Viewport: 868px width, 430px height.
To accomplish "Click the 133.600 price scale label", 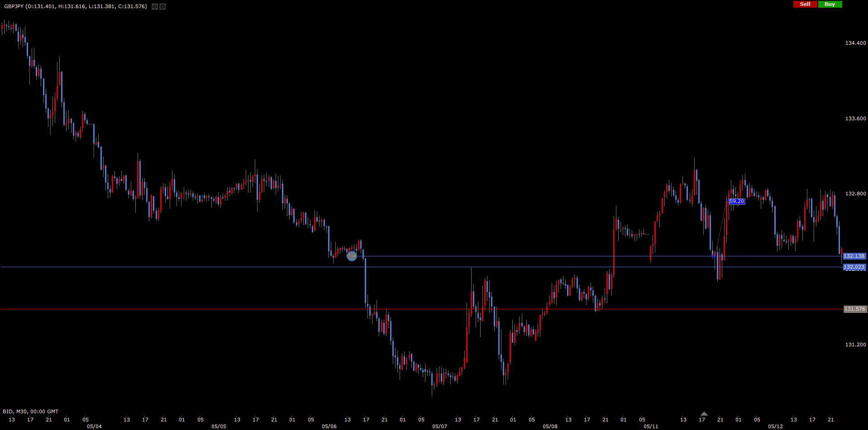I will 855,118.
